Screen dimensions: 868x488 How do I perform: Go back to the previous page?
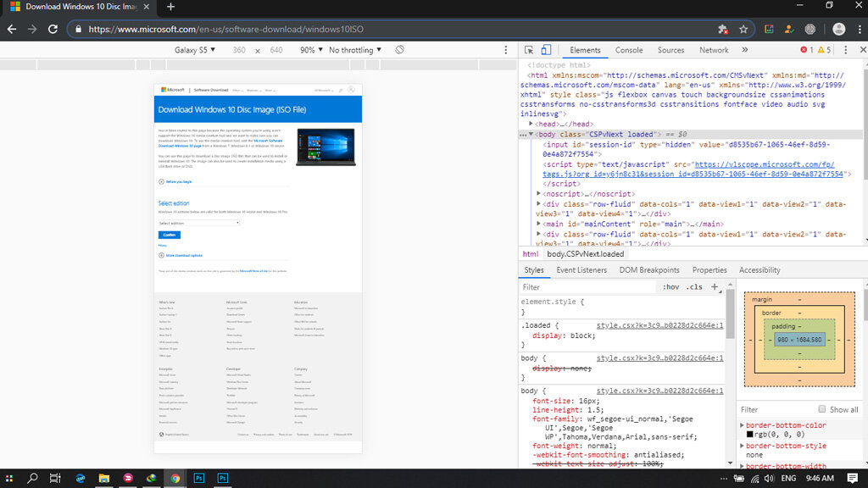pyautogui.click(x=12, y=30)
